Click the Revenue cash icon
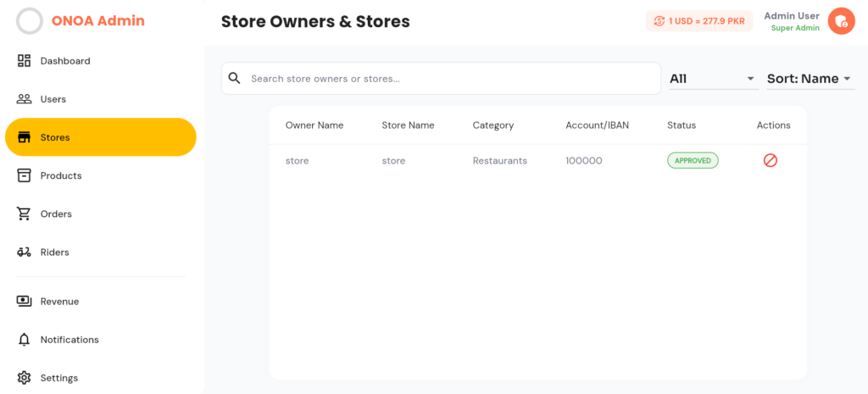The width and height of the screenshot is (868, 394). coord(24,301)
